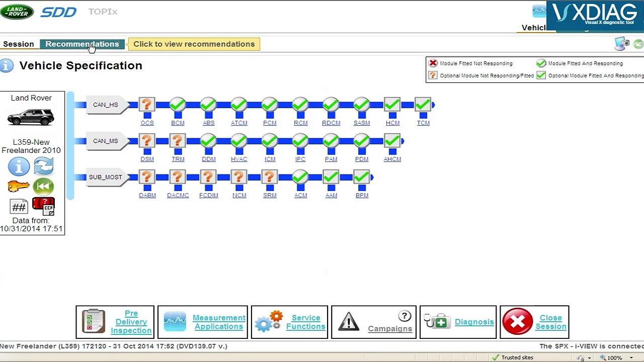644x362 pixels.
Task: Click the Vehicle Specification heading
Action: pyautogui.click(x=80, y=65)
